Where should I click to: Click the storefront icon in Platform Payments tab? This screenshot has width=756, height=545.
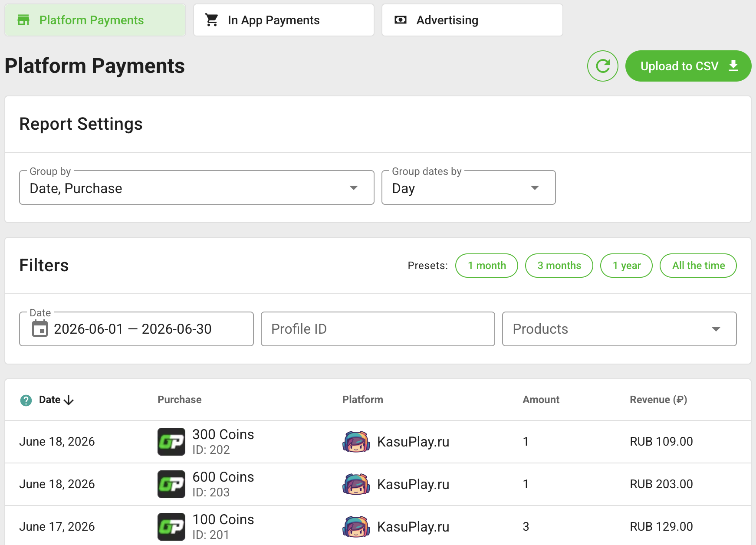click(23, 20)
